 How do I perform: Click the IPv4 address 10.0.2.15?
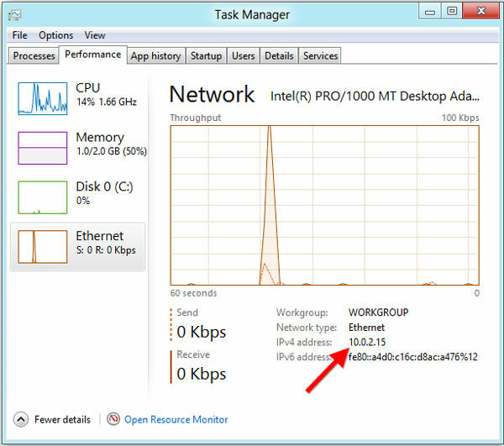[x=367, y=342]
